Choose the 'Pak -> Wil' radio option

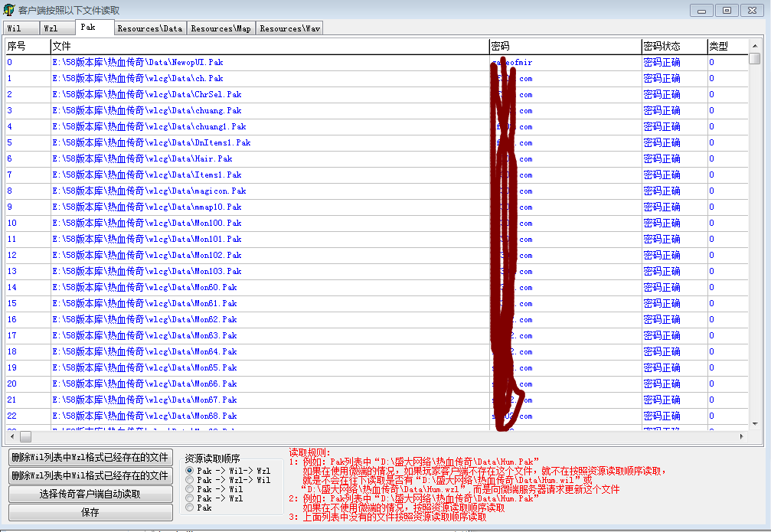[190, 489]
